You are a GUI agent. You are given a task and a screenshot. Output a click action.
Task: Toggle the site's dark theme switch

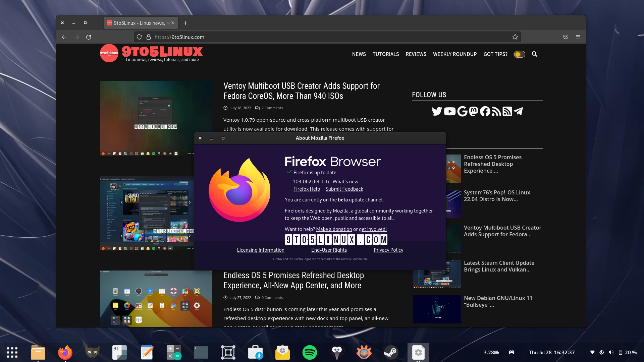coord(519,54)
